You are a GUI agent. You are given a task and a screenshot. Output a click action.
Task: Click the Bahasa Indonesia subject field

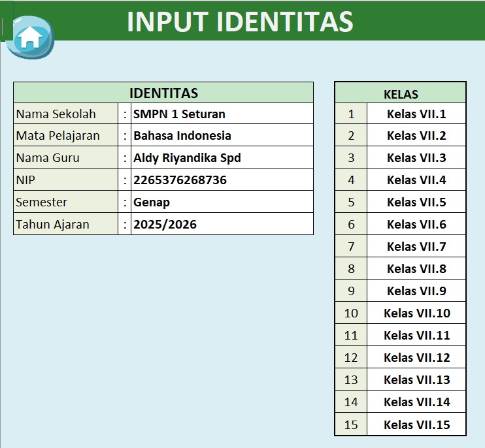click(222, 136)
